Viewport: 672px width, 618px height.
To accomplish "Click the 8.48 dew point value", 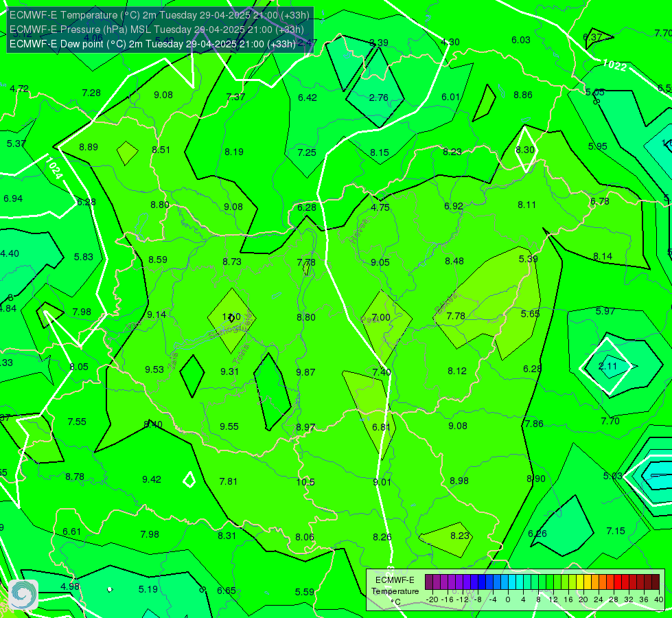I will tap(454, 261).
